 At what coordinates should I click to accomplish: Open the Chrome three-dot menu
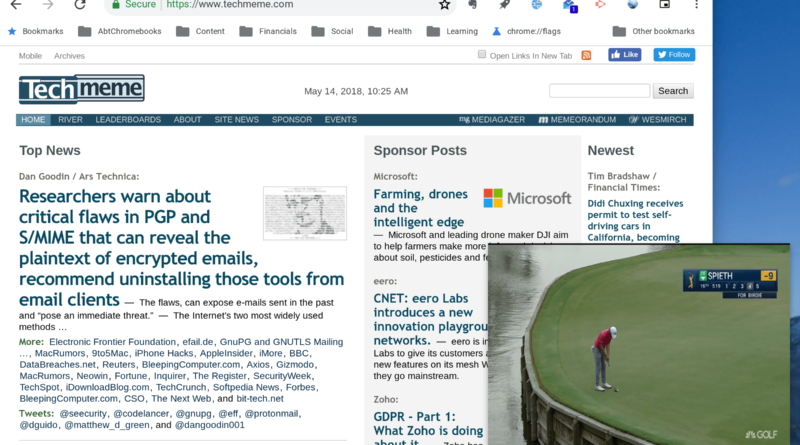[696, 5]
